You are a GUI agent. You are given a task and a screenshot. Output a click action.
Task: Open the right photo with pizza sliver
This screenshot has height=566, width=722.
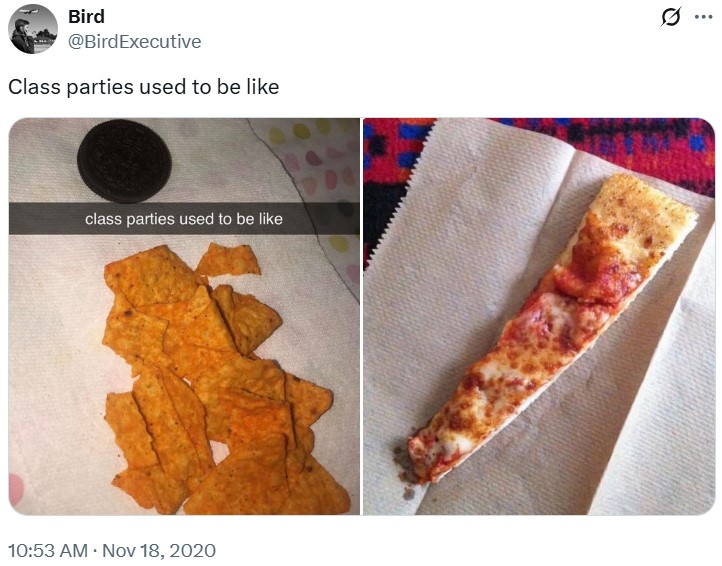[x=539, y=316]
